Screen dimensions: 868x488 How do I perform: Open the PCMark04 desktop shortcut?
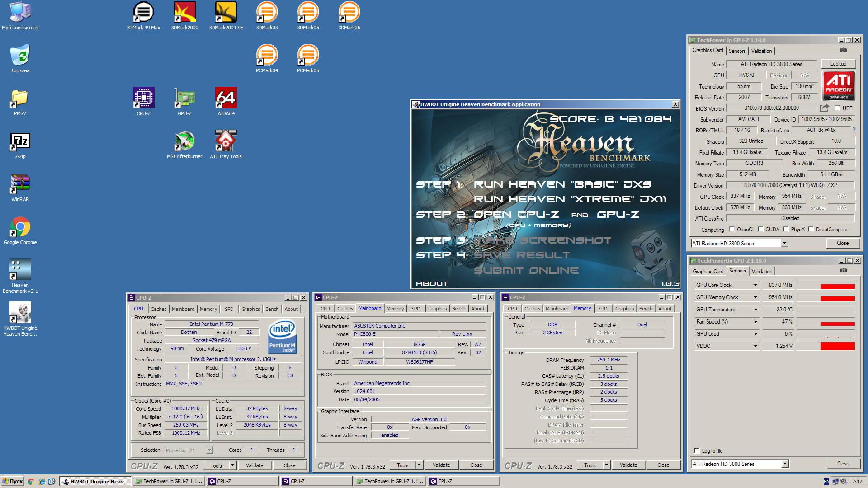(267, 59)
